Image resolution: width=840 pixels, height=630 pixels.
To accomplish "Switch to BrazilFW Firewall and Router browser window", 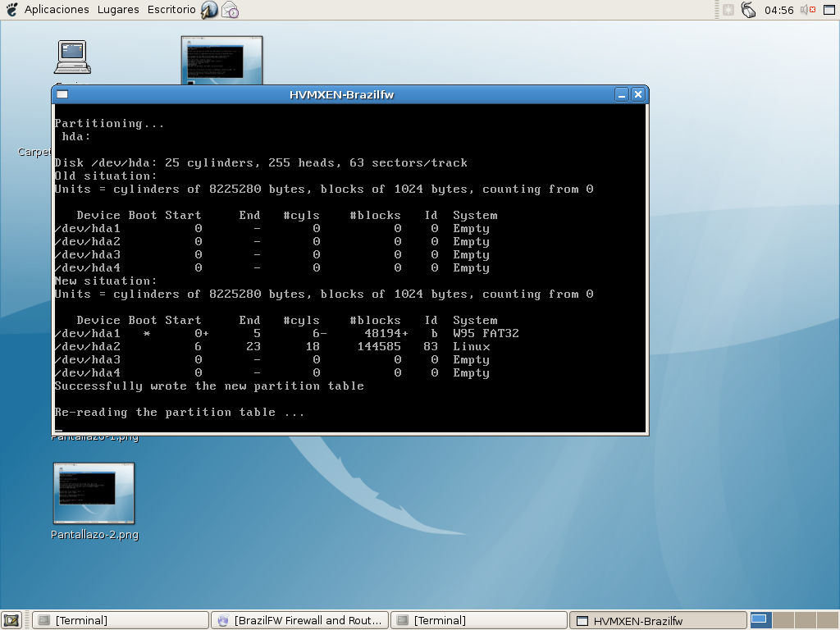I will click(x=299, y=620).
